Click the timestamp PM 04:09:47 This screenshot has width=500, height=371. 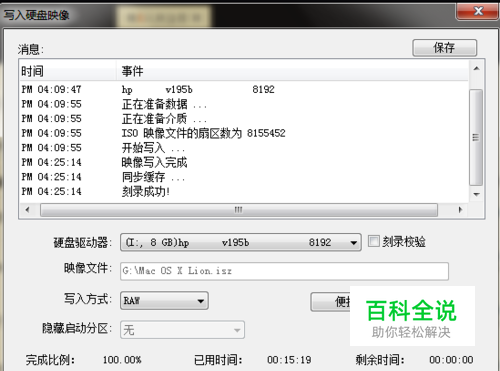[51, 90]
